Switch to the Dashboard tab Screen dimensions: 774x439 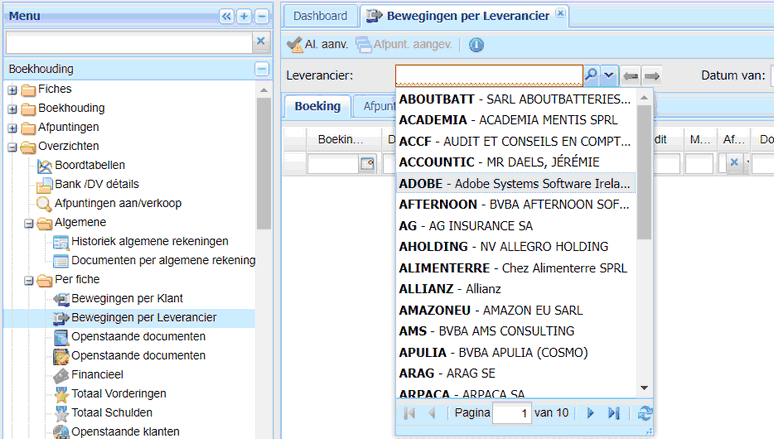320,16
